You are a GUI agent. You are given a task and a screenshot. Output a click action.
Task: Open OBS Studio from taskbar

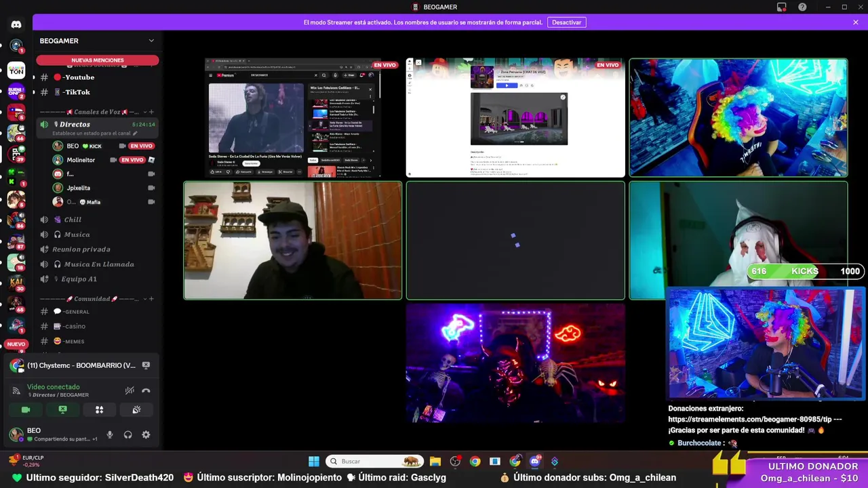pos(455,462)
